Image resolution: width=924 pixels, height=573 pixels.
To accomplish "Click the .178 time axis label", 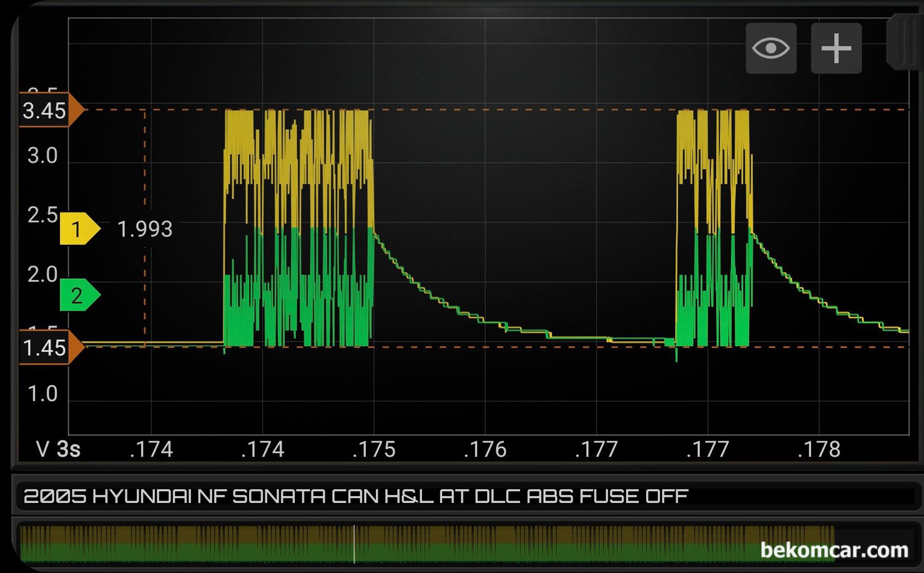I will click(x=818, y=449).
